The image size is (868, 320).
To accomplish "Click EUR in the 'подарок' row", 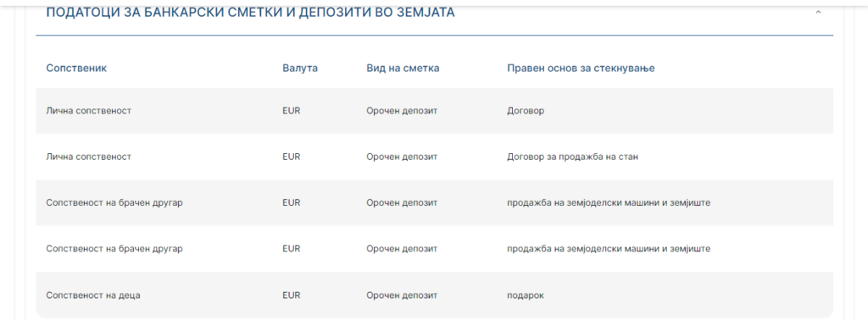I will [x=292, y=295].
